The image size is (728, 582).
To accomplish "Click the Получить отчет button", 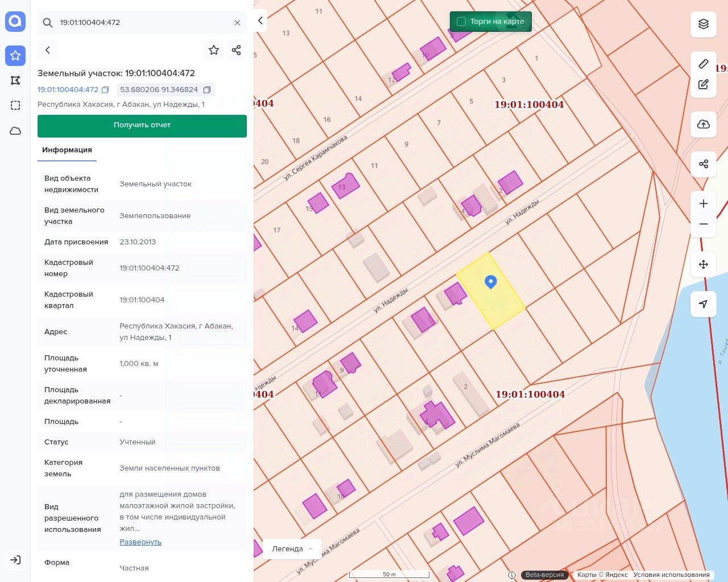I will coord(142,126).
